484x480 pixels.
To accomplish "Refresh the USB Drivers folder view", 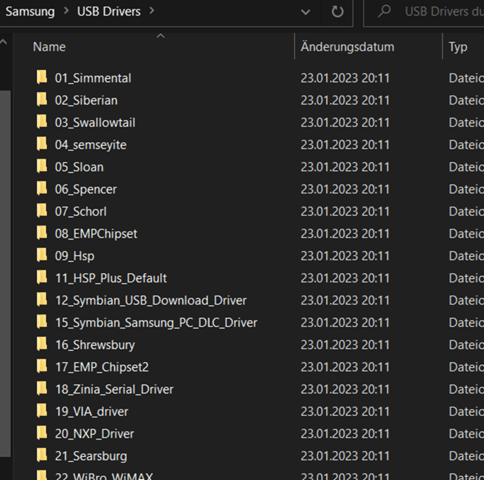I will pyautogui.click(x=337, y=12).
